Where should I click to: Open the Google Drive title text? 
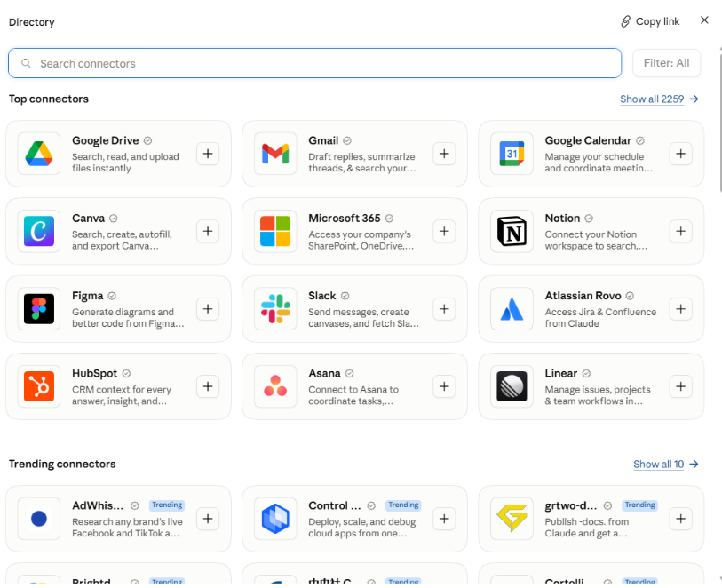tap(105, 140)
